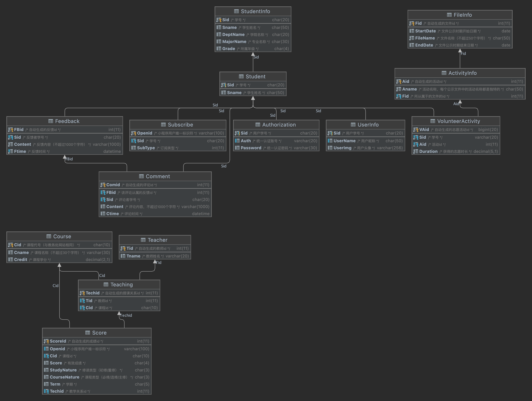Click the foreign key icon beside Aid in VolunteerActivity
Image resolution: width=532 pixels, height=401 pixels.
pos(416,144)
